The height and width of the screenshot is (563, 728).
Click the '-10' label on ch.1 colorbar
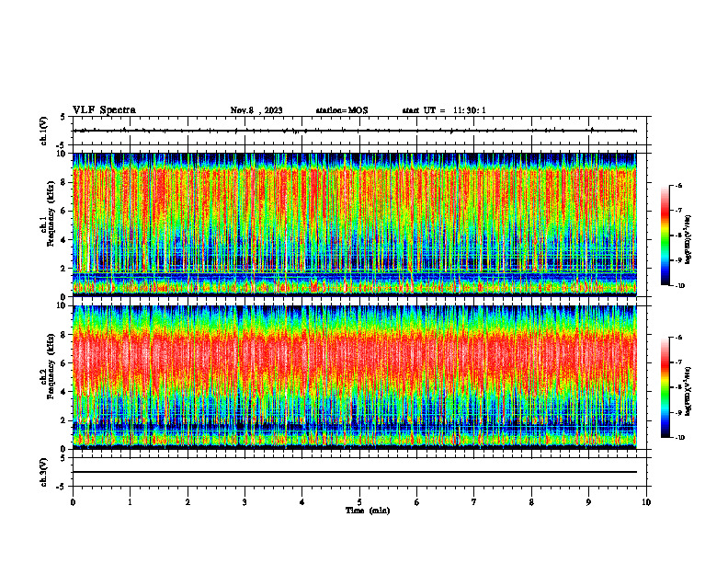tap(680, 286)
